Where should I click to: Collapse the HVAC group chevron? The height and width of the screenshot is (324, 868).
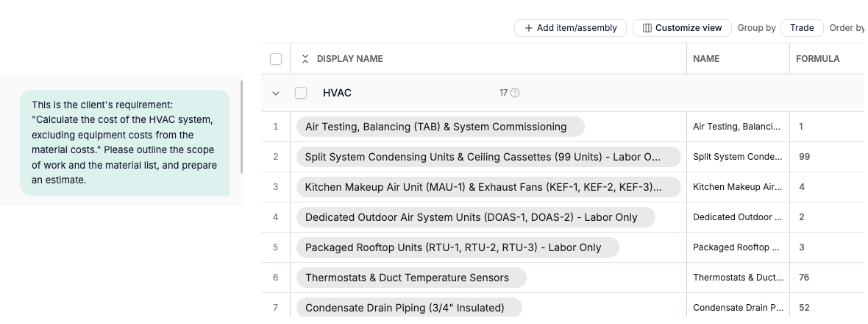pyautogui.click(x=276, y=93)
